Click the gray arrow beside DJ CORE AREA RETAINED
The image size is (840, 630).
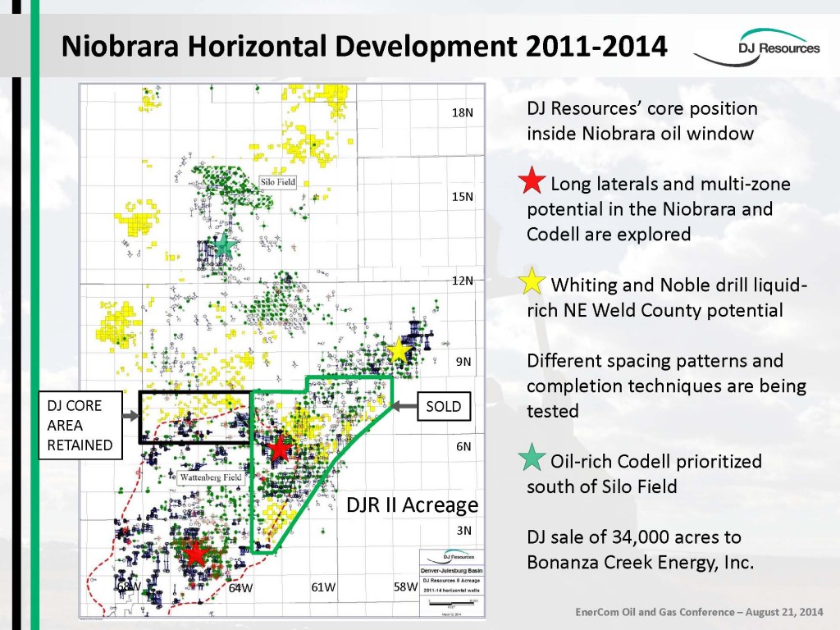[x=130, y=416]
